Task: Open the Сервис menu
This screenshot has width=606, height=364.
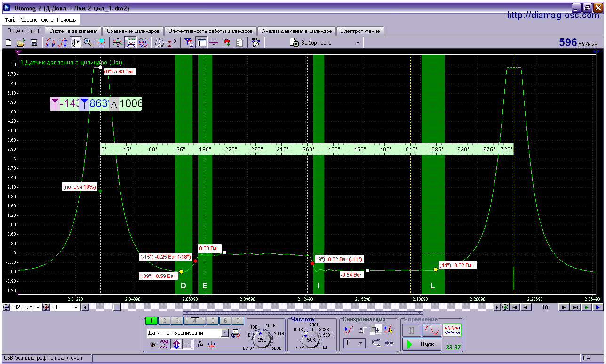Action: pyautogui.click(x=29, y=20)
